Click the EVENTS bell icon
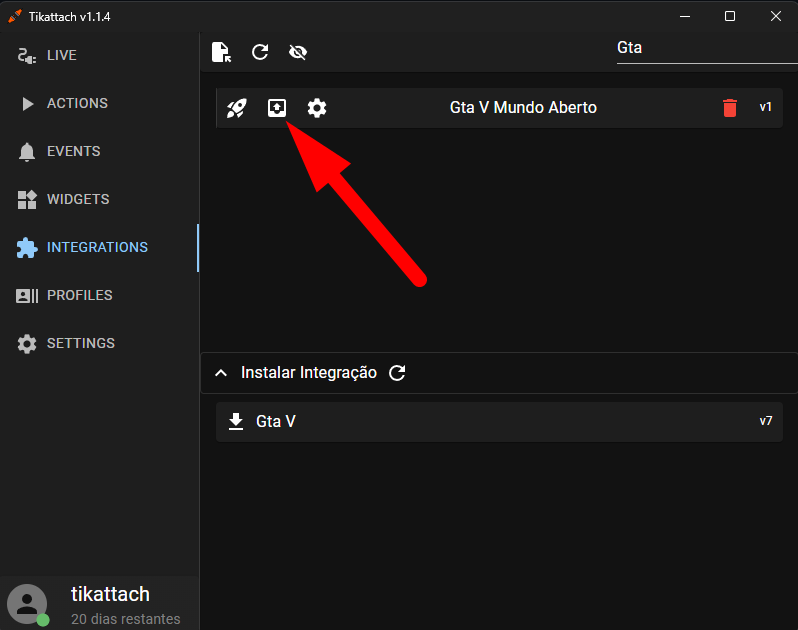Viewport: 798px width, 630px height. point(27,152)
